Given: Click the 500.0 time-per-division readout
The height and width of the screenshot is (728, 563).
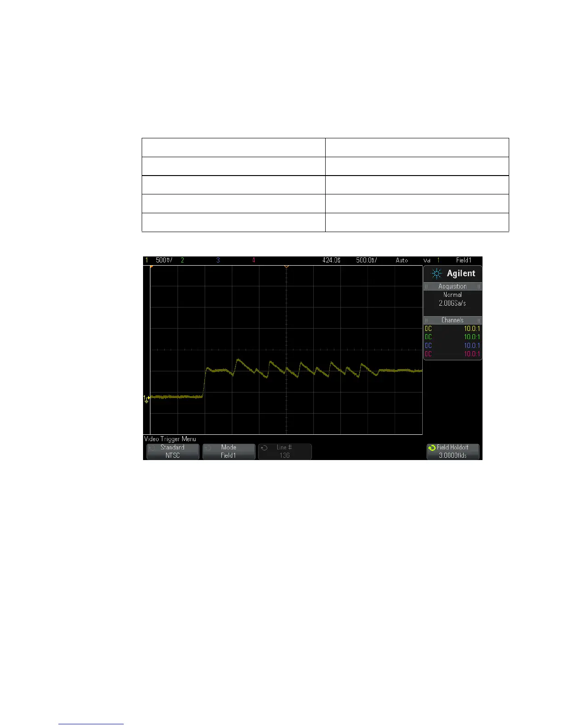Looking at the screenshot, I should 367,260.
